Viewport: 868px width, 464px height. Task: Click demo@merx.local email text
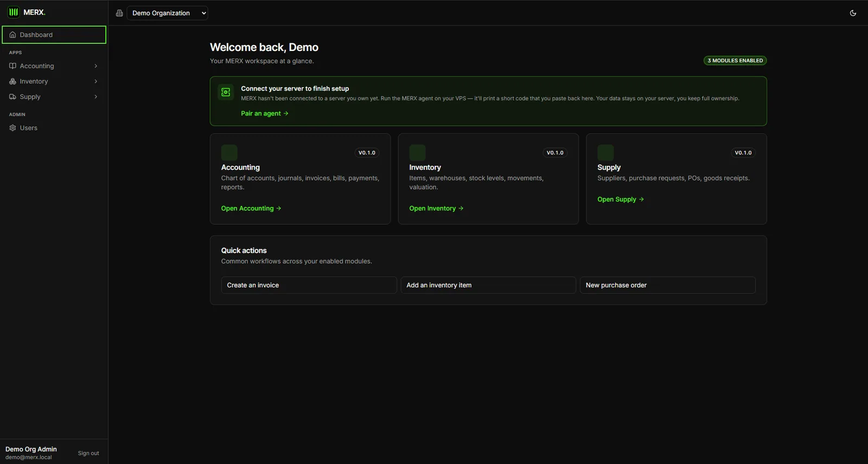[x=29, y=457]
